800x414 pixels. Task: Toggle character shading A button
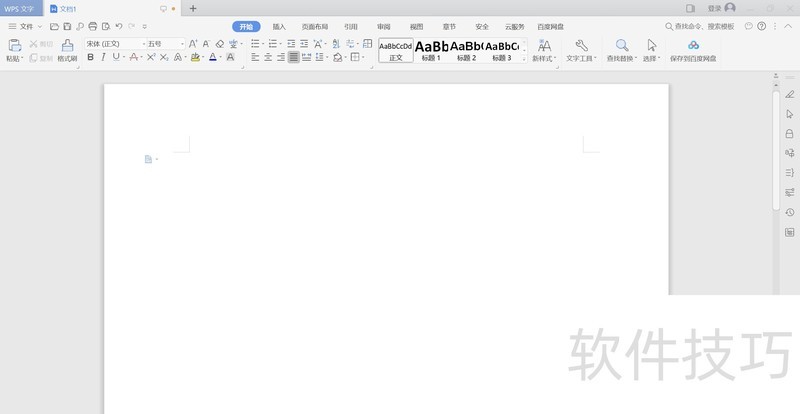(x=230, y=57)
